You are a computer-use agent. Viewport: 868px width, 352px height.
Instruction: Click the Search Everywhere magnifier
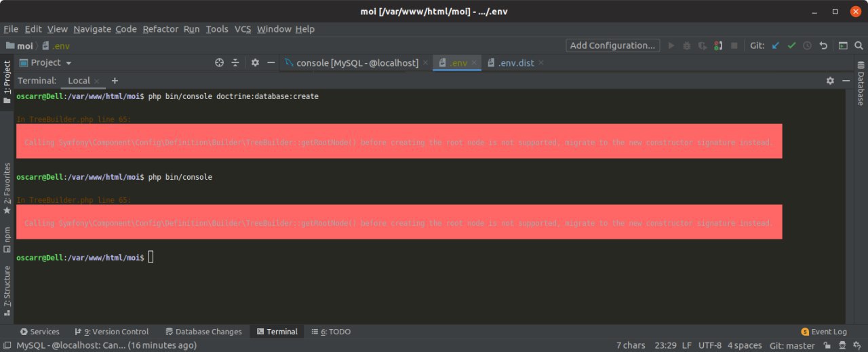pyautogui.click(x=859, y=45)
